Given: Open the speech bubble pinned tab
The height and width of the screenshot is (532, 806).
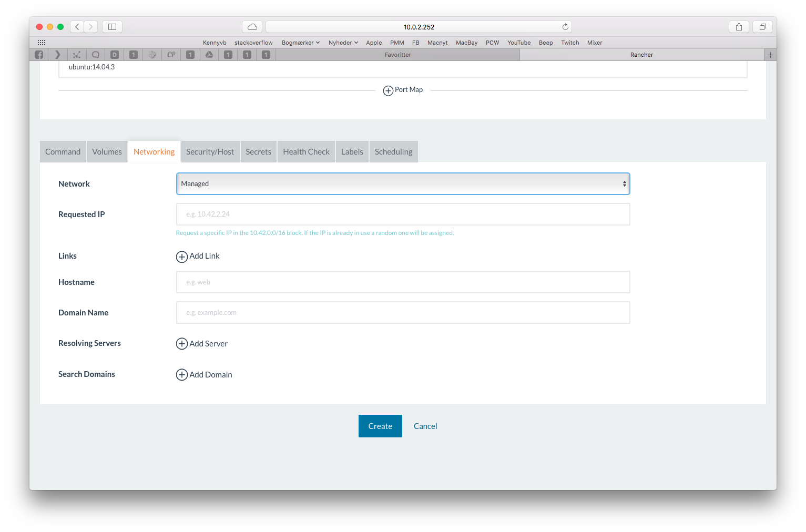Looking at the screenshot, I should click(x=96, y=55).
